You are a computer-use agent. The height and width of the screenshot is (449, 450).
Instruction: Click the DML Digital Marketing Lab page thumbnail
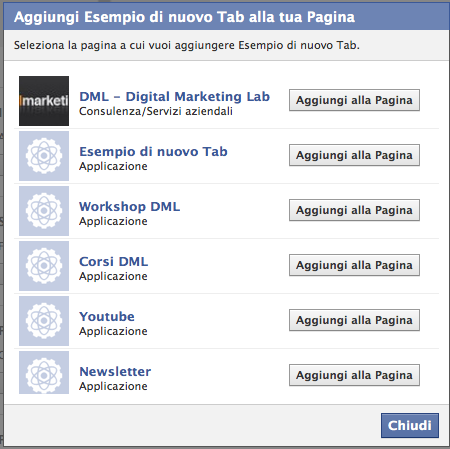[44, 101]
